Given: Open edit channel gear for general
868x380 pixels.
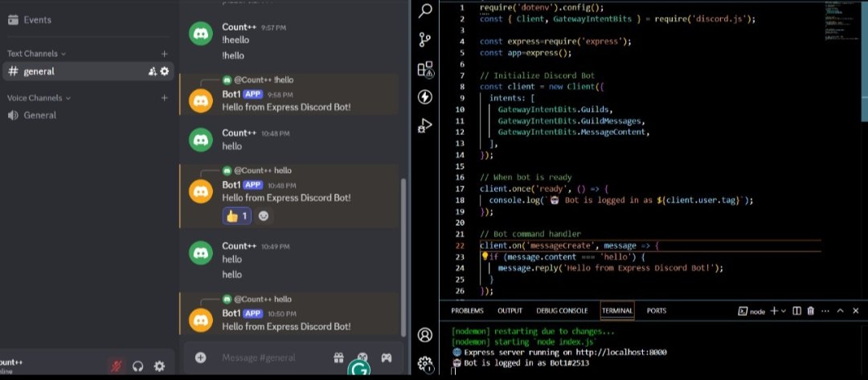Looking at the screenshot, I should [x=165, y=72].
